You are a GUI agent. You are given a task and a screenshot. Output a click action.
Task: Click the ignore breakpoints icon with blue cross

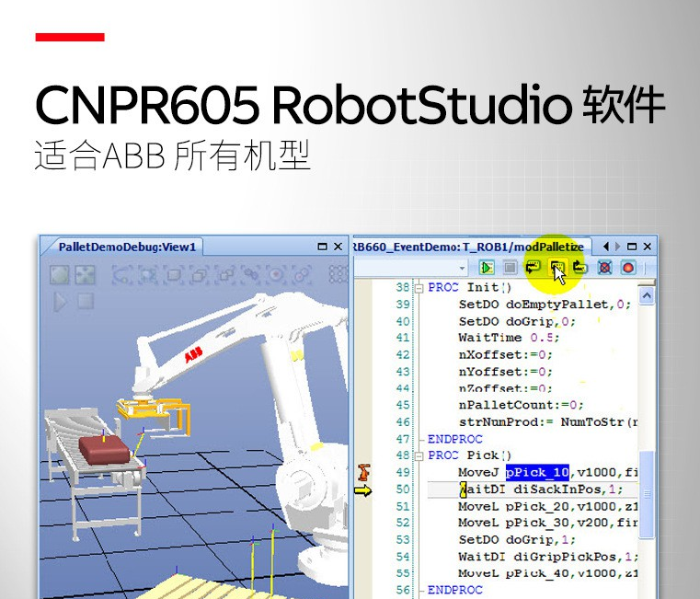click(x=605, y=268)
